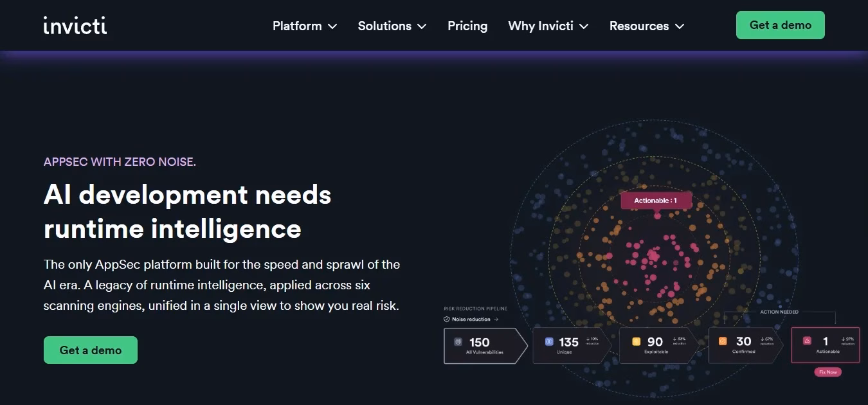The height and width of the screenshot is (405, 868).
Task: Click the shield icon beside Noise reduction
Action: pos(447,319)
